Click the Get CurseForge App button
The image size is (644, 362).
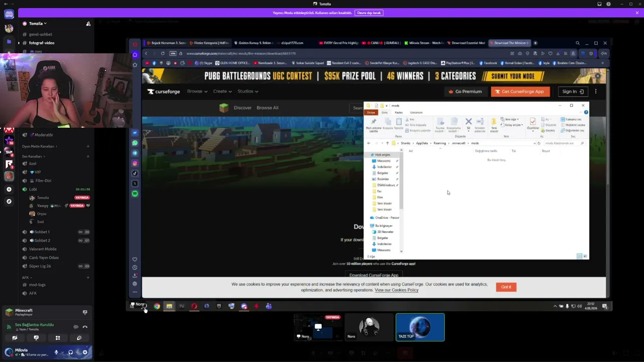(x=520, y=92)
